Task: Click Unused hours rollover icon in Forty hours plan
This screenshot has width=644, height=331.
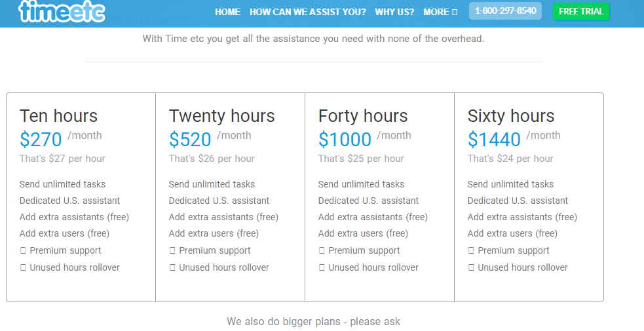Action: click(322, 267)
